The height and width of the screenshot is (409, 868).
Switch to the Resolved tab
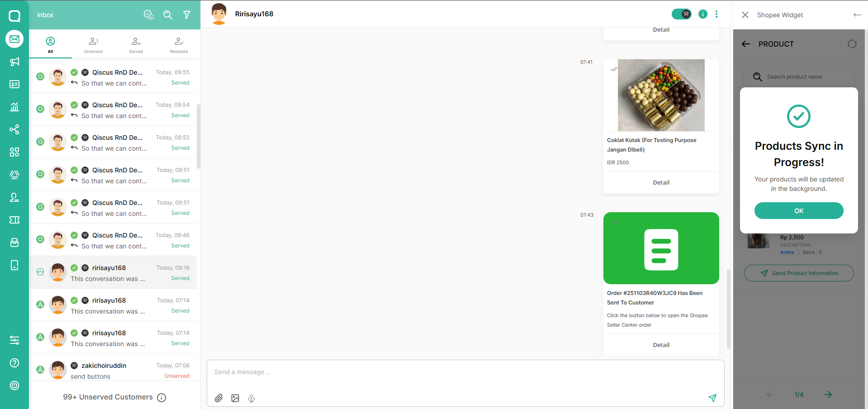[x=179, y=45]
